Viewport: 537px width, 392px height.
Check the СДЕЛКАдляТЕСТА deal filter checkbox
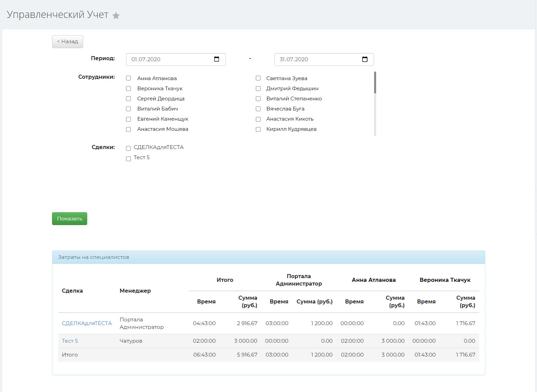click(128, 148)
